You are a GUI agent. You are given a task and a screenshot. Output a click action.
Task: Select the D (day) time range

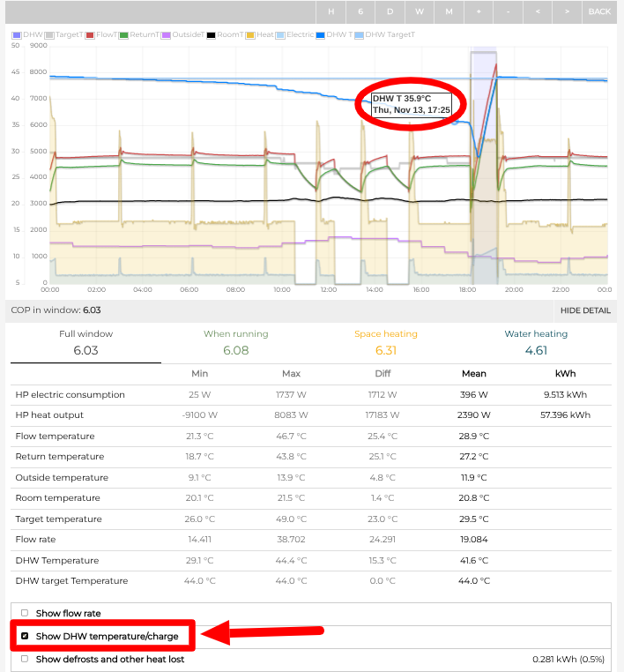[x=390, y=11]
